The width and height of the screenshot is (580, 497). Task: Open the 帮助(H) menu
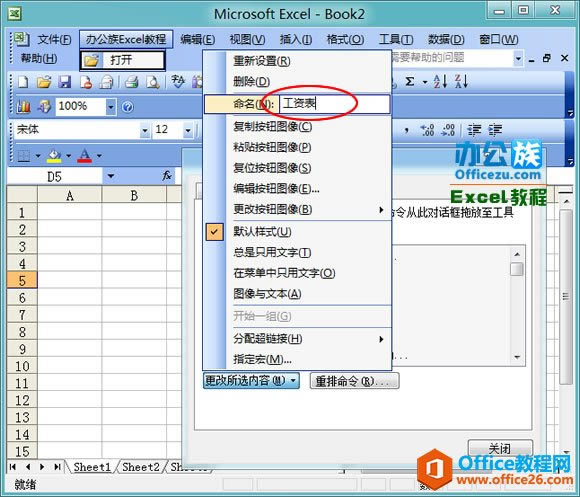coord(38,58)
